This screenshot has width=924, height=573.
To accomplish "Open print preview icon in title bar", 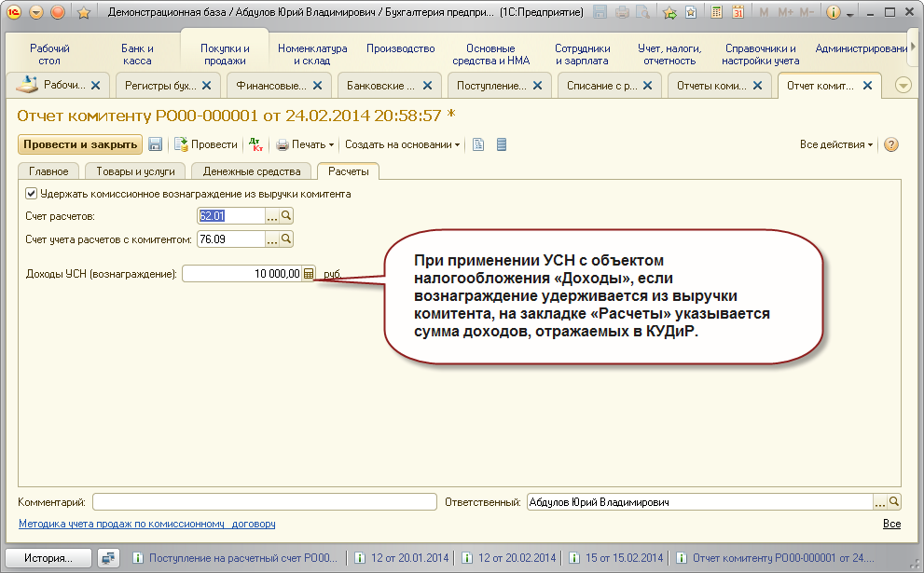I will point(643,12).
